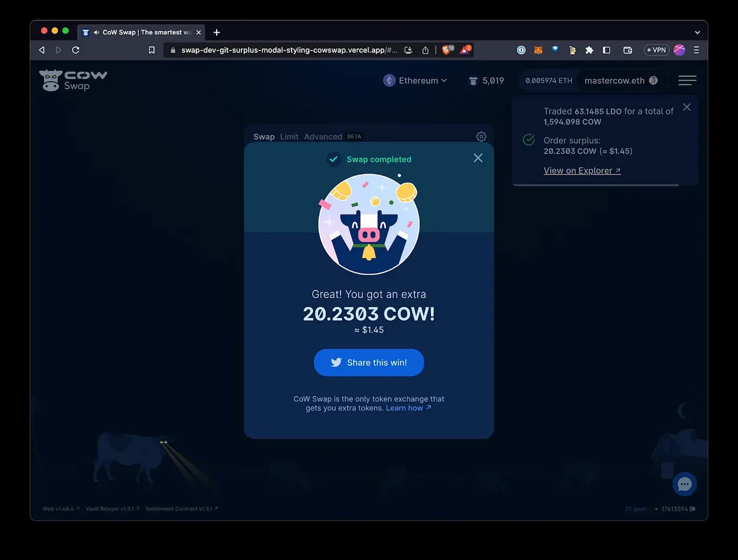Expand the Ethereum network selector

coord(415,80)
